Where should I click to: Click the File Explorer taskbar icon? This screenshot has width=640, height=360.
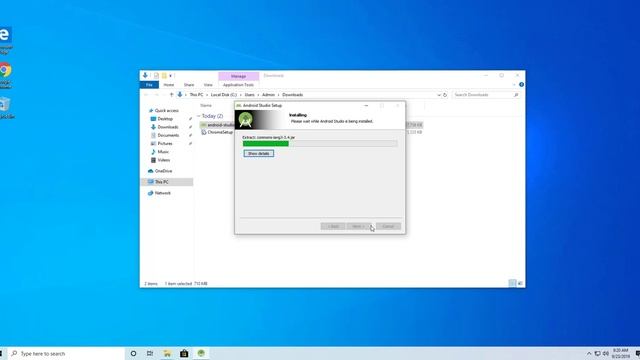click(x=167, y=353)
